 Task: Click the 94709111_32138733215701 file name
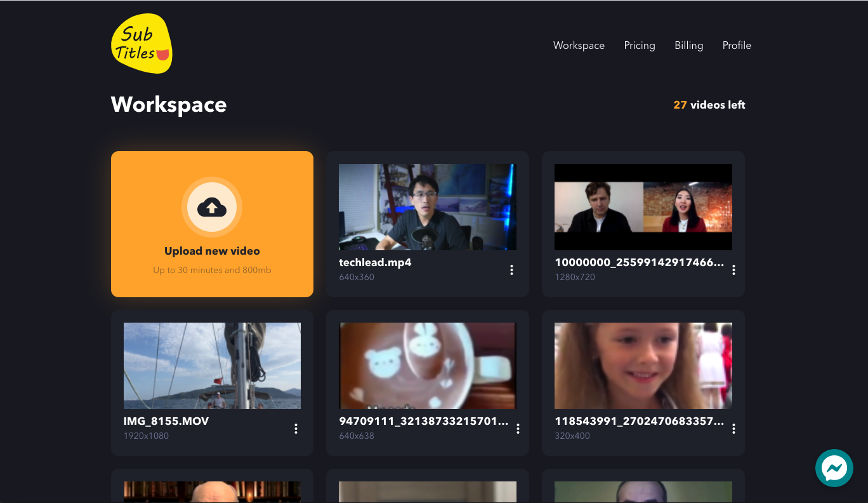[x=423, y=421]
